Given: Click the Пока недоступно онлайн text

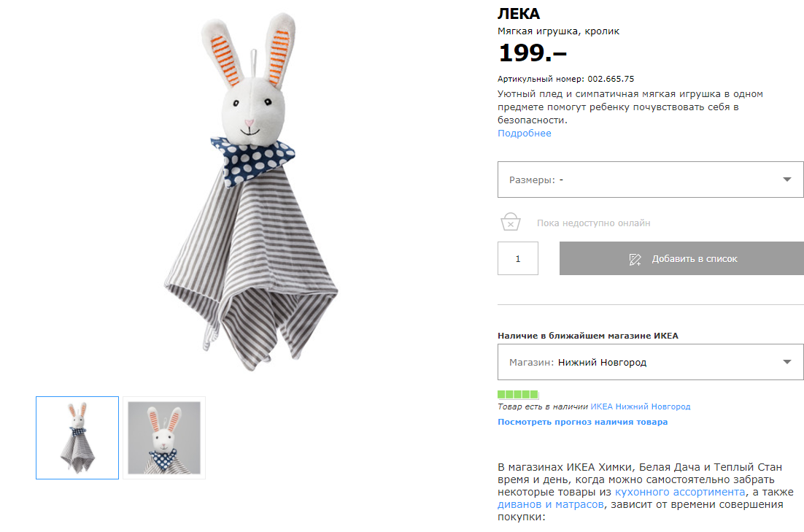Looking at the screenshot, I should (x=593, y=223).
